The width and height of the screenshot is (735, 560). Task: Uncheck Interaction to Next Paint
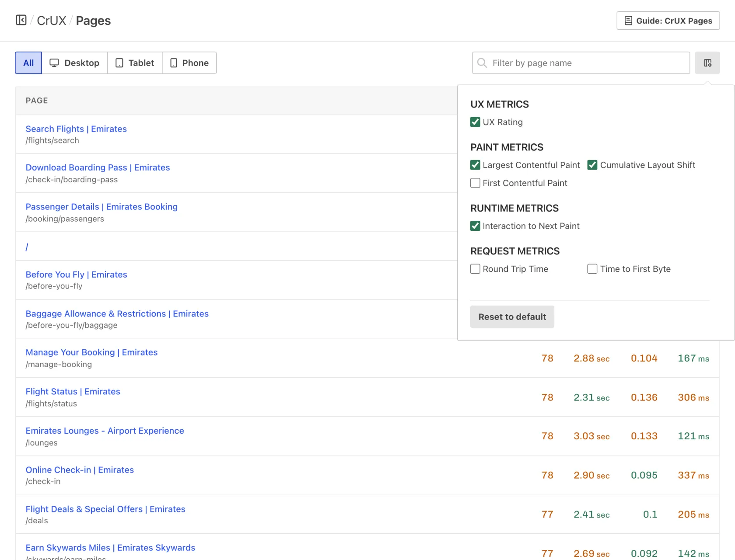[475, 226]
